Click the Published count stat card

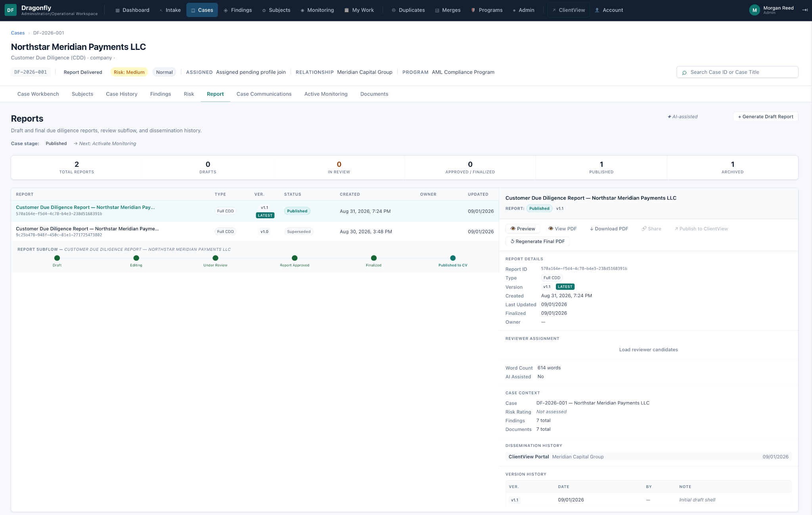[601, 168]
